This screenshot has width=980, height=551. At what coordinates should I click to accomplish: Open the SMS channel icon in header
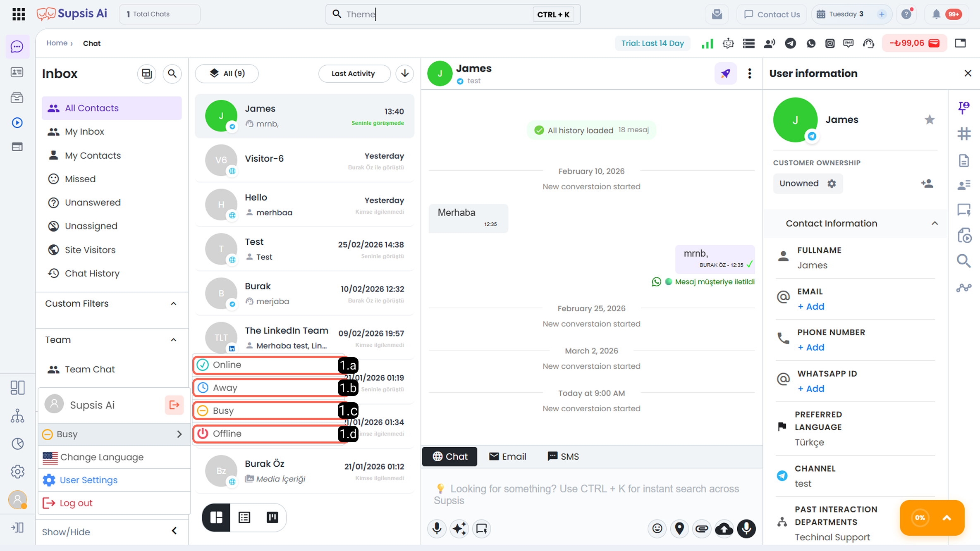(849, 43)
